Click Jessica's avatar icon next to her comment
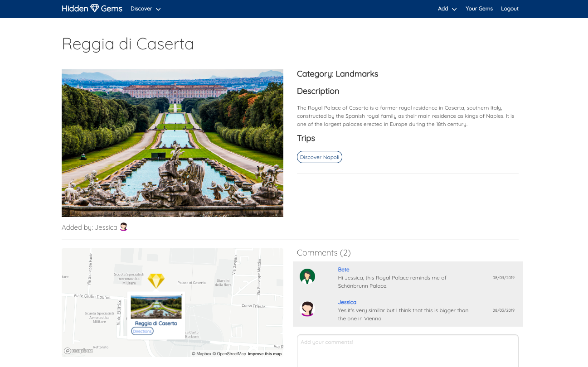This screenshot has width=588, height=367. (x=307, y=309)
